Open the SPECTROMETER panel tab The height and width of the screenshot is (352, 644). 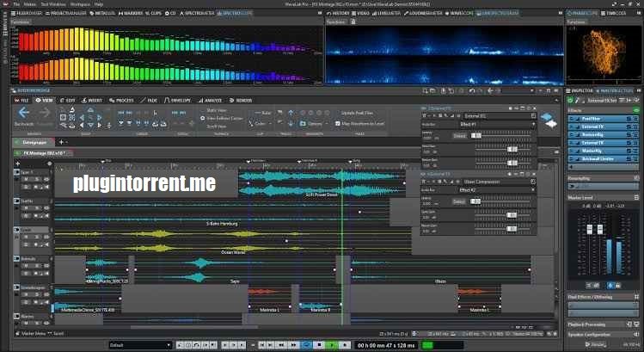point(197,13)
